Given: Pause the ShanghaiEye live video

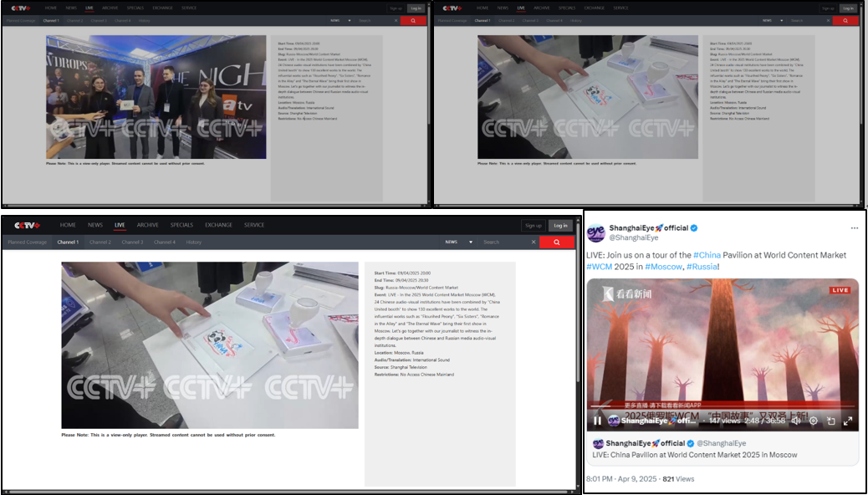Looking at the screenshot, I should point(597,421).
